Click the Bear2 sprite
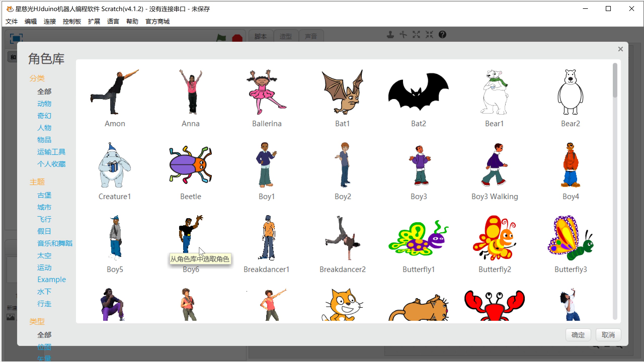 click(x=570, y=92)
